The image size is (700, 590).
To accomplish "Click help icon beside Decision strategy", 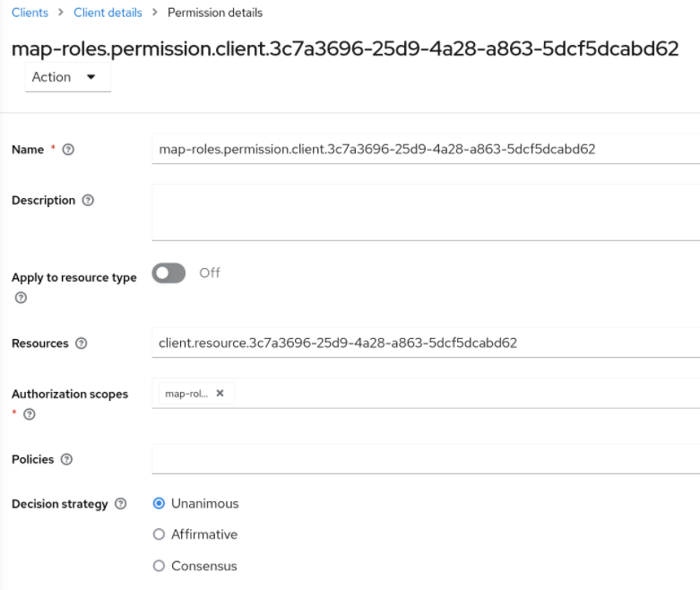I will (x=121, y=504).
